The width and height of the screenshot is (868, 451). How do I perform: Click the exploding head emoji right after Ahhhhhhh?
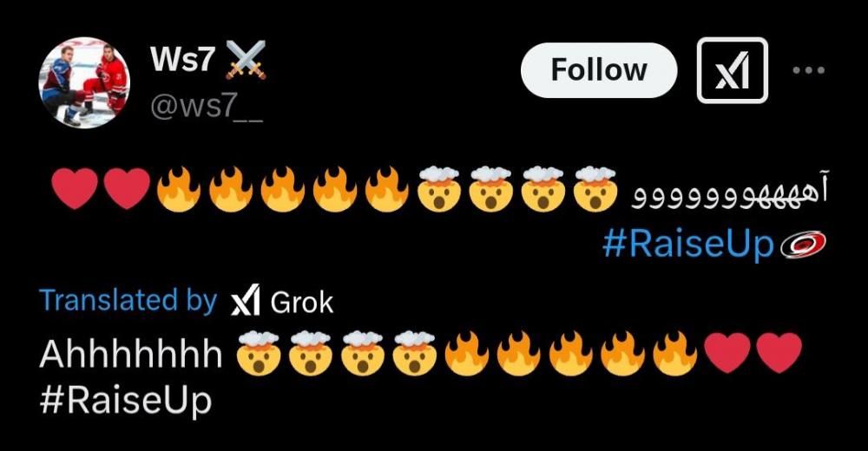(x=258, y=354)
